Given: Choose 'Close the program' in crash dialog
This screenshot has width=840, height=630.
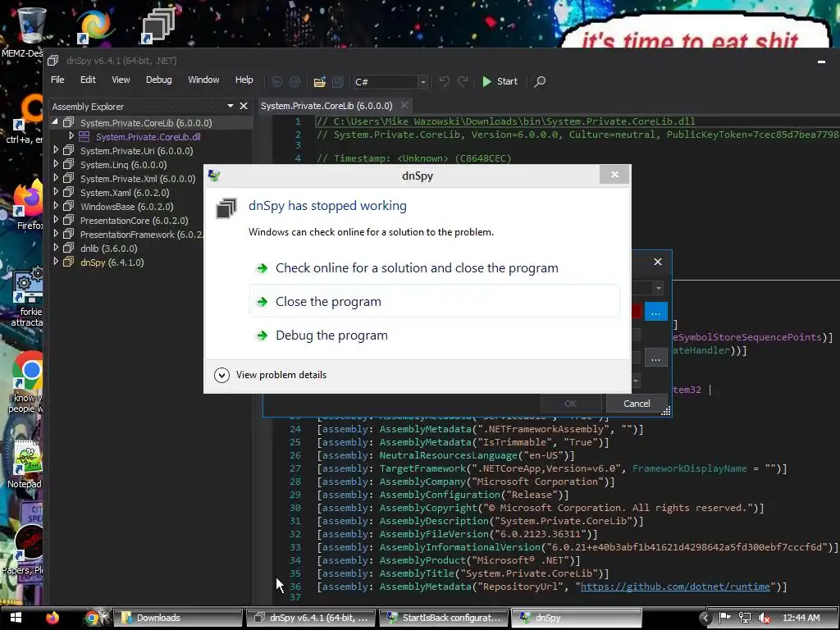Looking at the screenshot, I should 435,302.
